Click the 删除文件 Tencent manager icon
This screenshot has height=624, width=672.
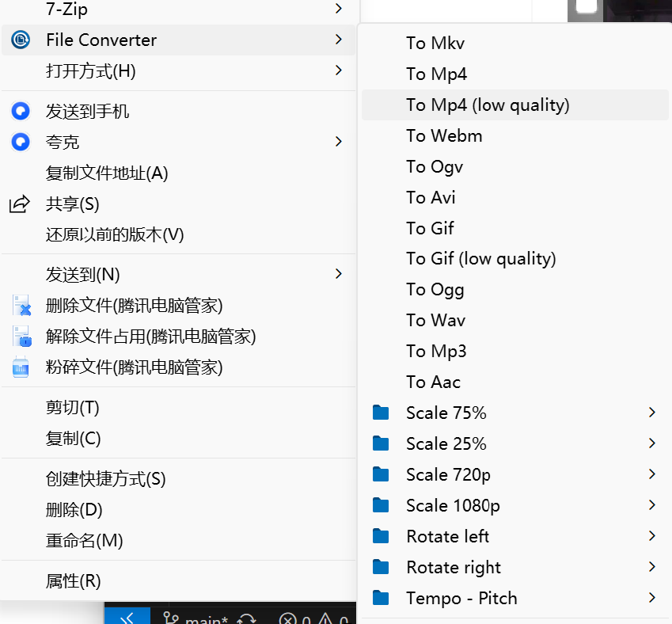tap(21, 306)
